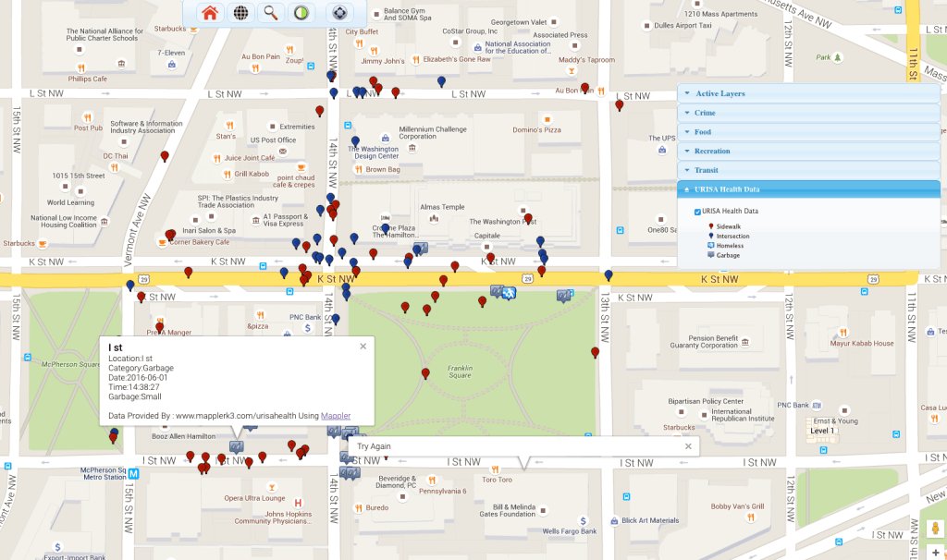The height and width of the screenshot is (560, 947).
Task: Select the compass pan tool icon
Action: [338, 13]
